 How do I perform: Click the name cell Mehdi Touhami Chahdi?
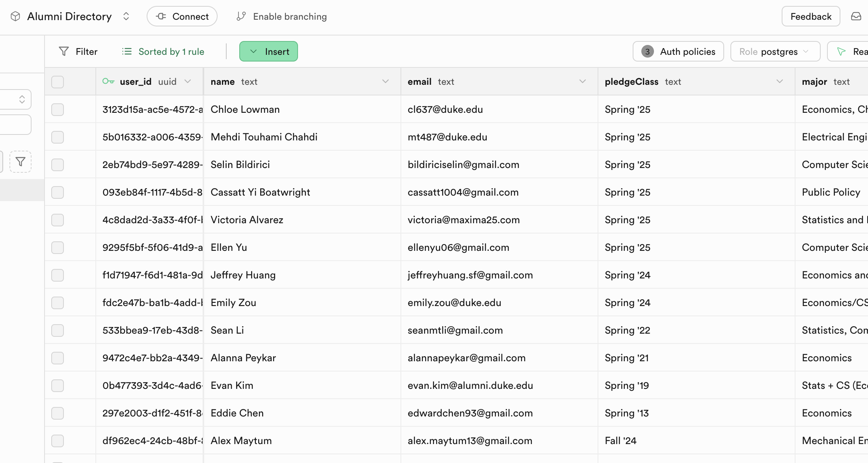click(x=302, y=137)
